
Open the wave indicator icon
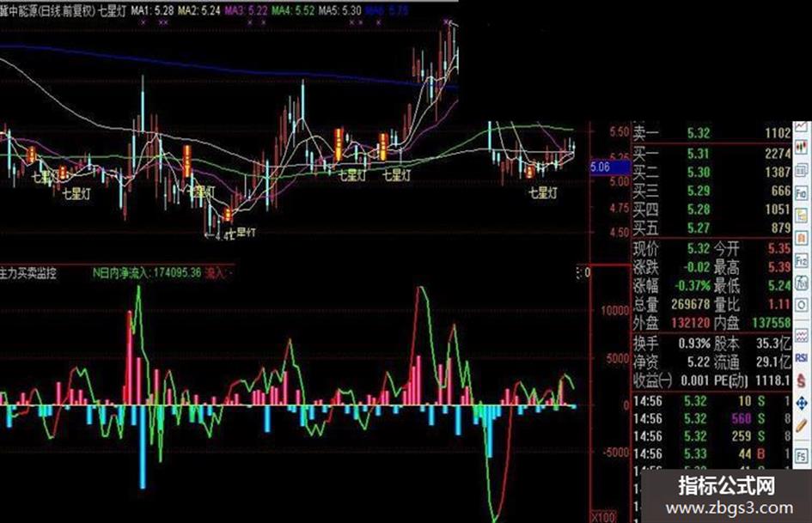click(801, 336)
